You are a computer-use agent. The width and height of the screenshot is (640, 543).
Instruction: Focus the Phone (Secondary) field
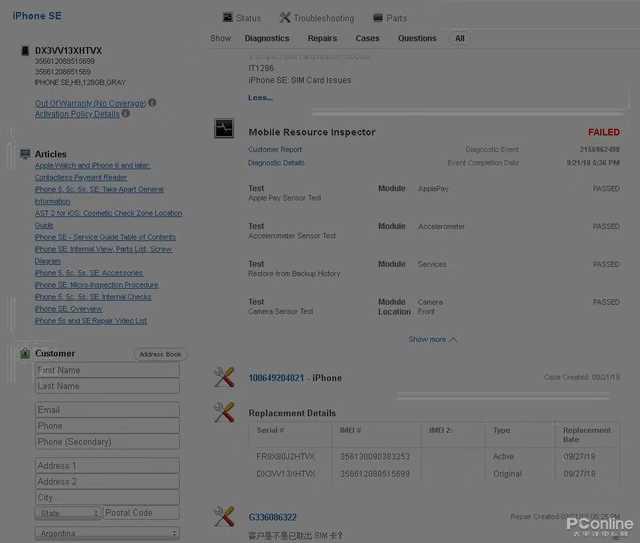pyautogui.click(x=108, y=442)
